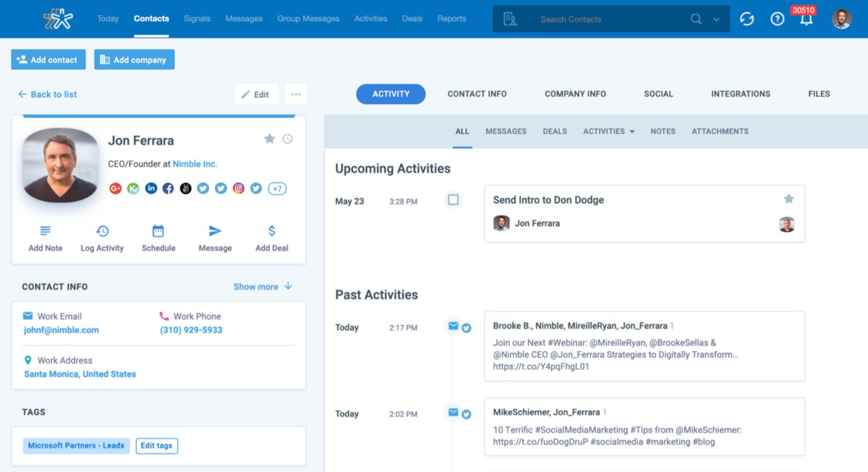The height and width of the screenshot is (472, 868).
Task: Click the envelope icon on the 2:02 PM activity
Action: (453, 413)
